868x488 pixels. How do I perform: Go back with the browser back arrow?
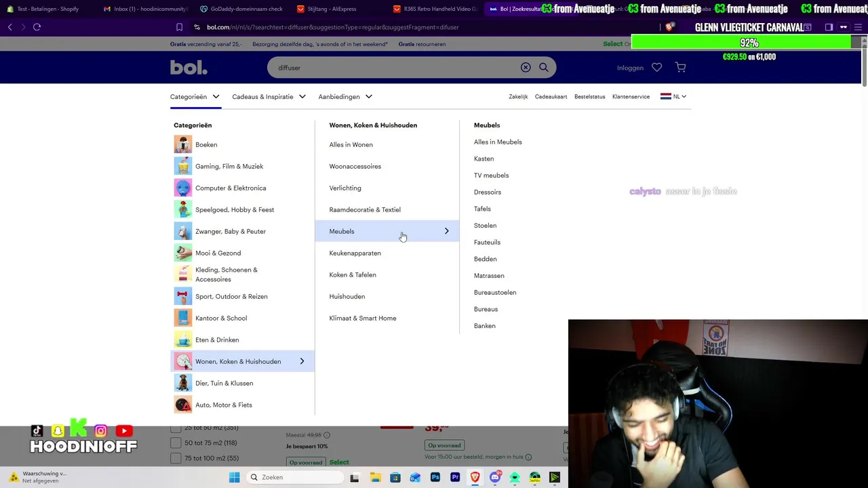point(9,27)
